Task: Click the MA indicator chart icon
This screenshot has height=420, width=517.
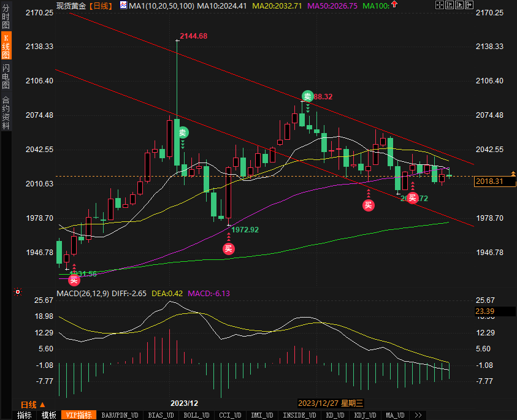Action: (x=123, y=6)
